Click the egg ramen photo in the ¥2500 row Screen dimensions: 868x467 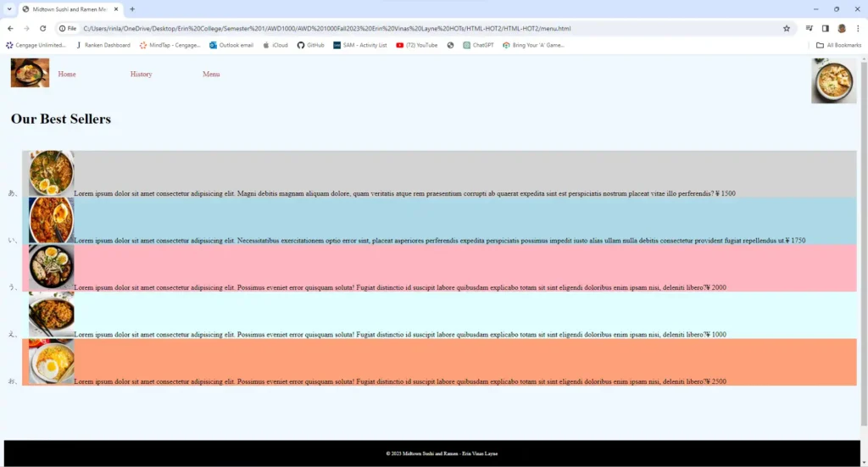(52, 361)
